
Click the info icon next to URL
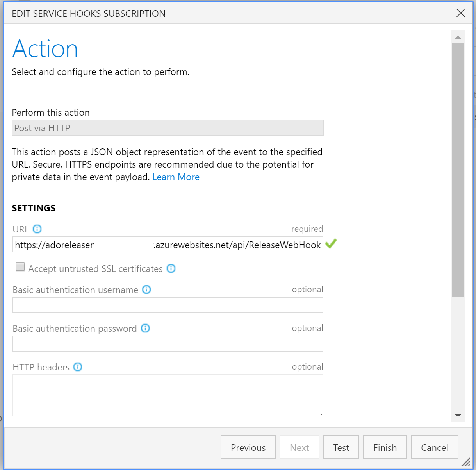pyautogui.click(x=37, y=229)
